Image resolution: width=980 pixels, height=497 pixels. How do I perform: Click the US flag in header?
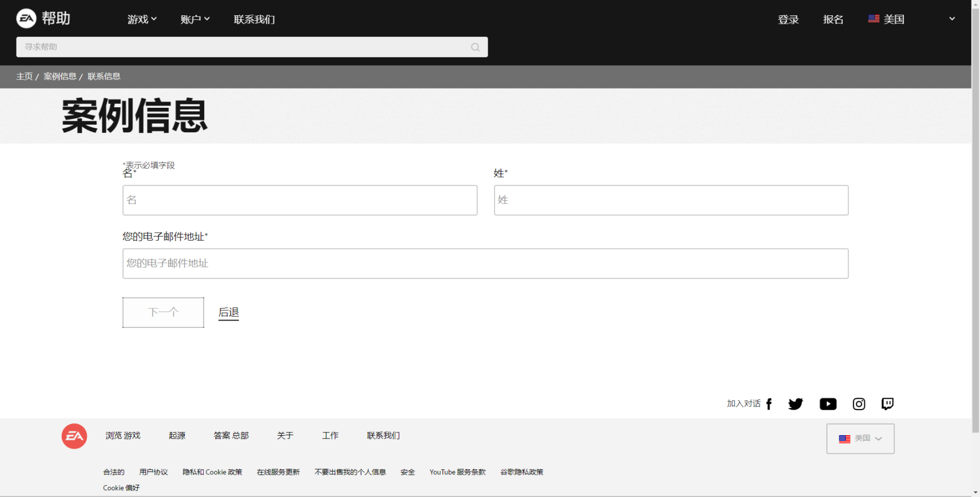click(874, 19)
